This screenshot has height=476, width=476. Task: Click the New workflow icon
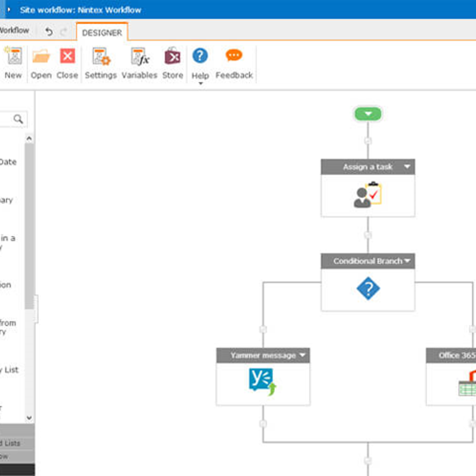pyautogui.click(x=13, y=57)
